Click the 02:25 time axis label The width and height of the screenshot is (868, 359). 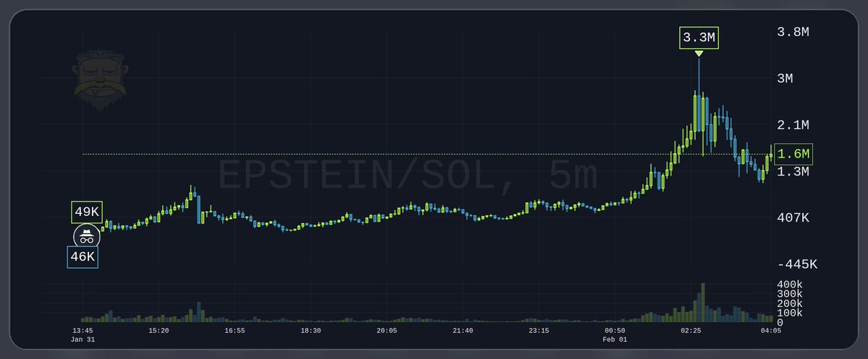[690, 330]
